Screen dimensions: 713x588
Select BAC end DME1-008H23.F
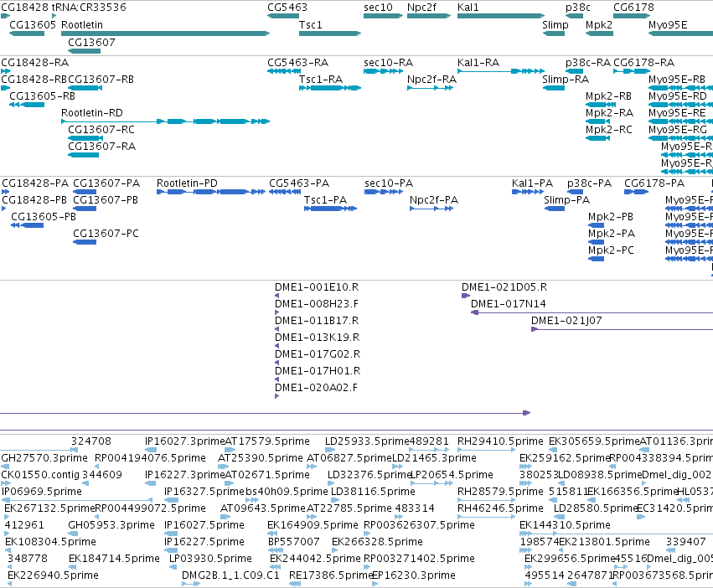pos(277,312)
